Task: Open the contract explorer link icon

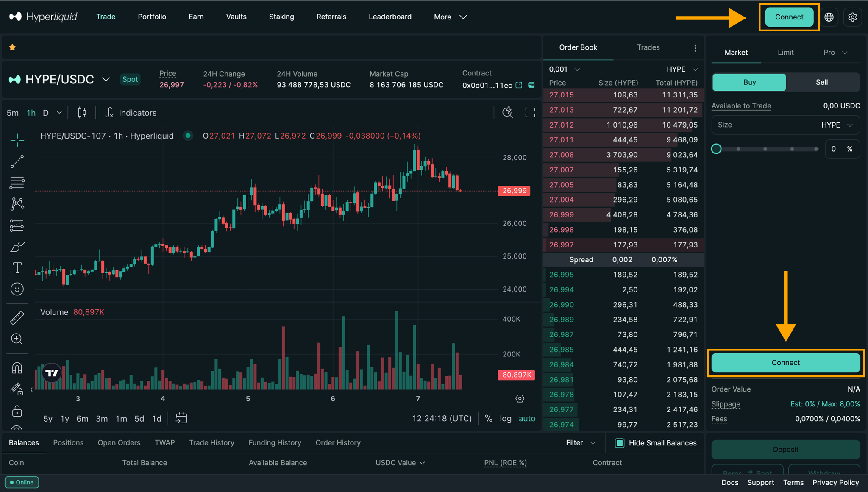Action: coord(519,85)
